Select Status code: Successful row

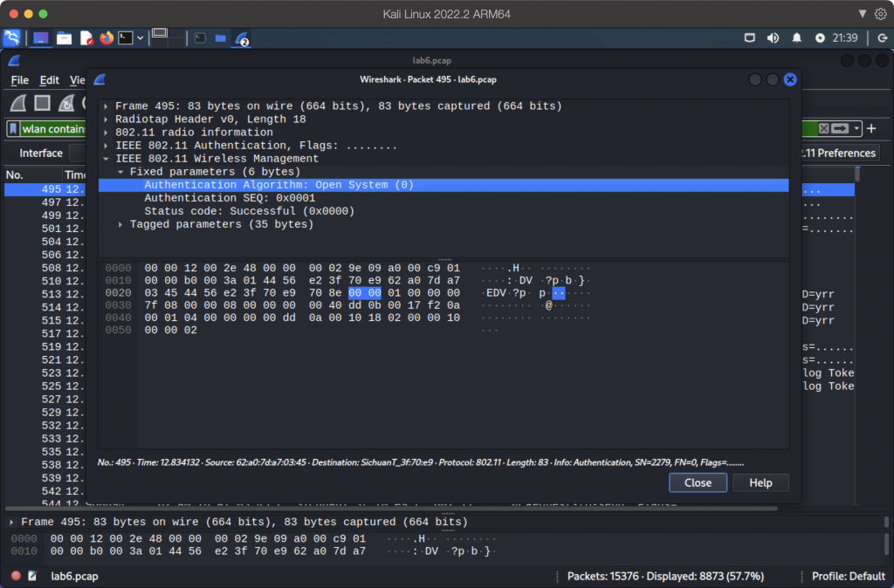point(444,211)
